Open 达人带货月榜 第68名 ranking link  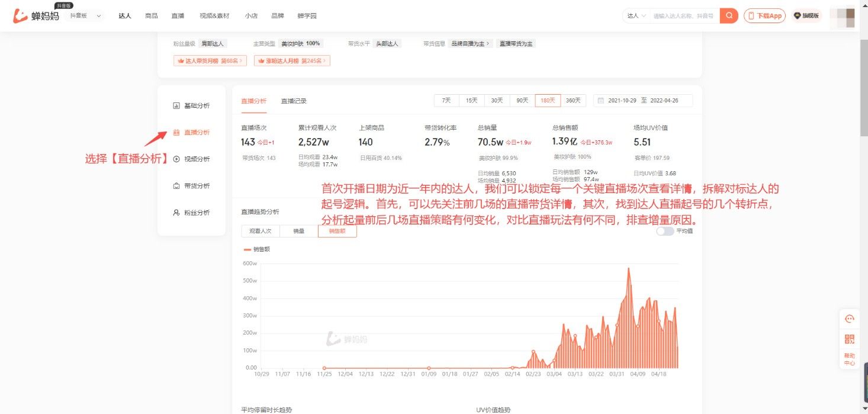pos(209,60)
